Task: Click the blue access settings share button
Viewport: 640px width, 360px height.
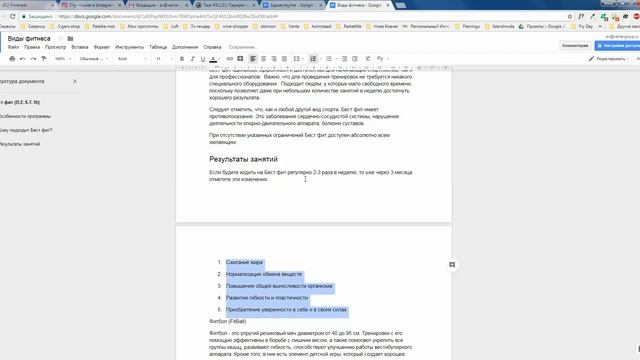Action: pyautogui.click(x=618, y=46)
